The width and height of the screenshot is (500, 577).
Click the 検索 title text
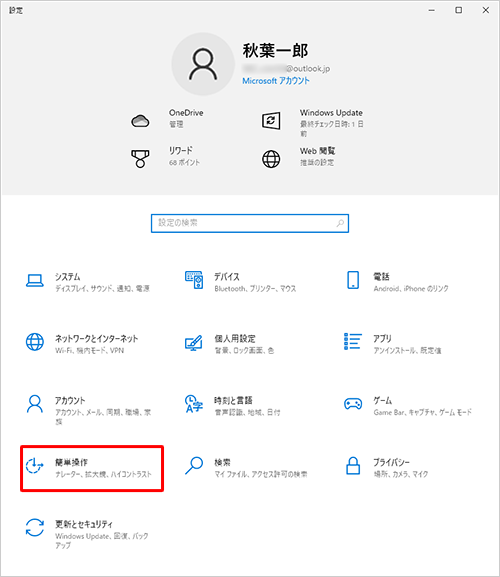223,462
